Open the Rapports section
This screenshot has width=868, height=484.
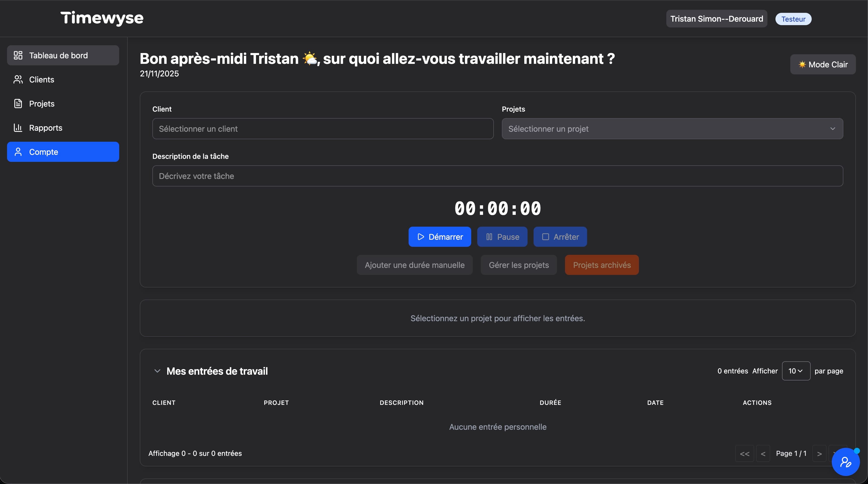click(x=46, y=128)
